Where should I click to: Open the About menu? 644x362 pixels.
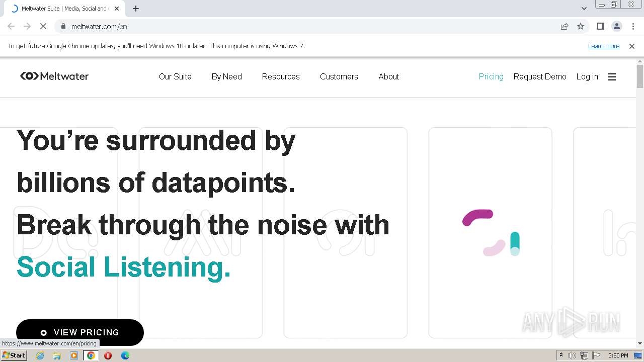(x=389, y=76)
